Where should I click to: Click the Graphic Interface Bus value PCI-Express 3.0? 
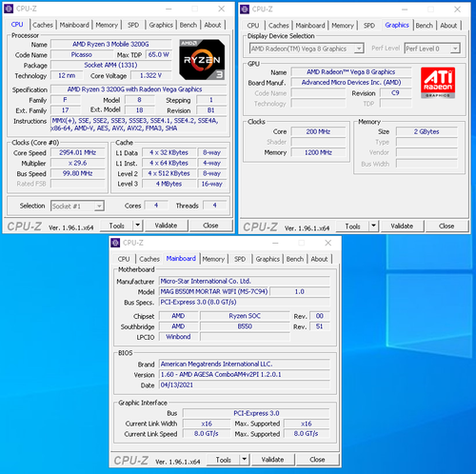point(256,413)
